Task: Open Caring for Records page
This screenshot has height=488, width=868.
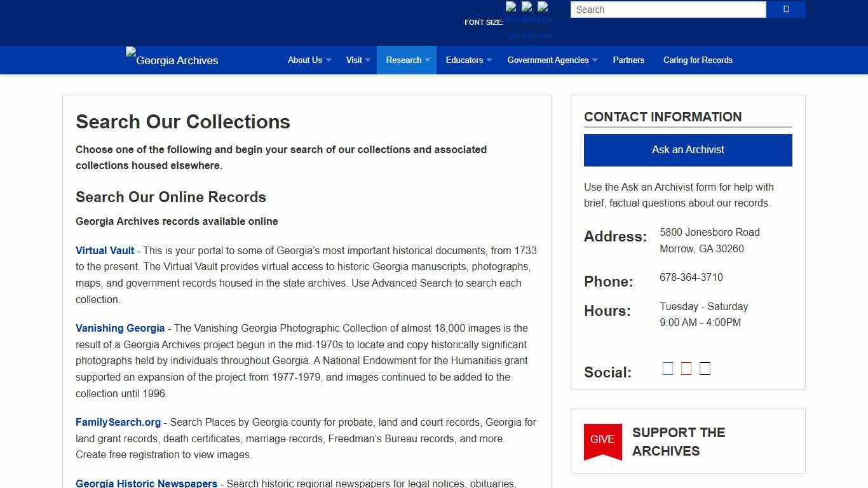Action: [x=698, y=60]
